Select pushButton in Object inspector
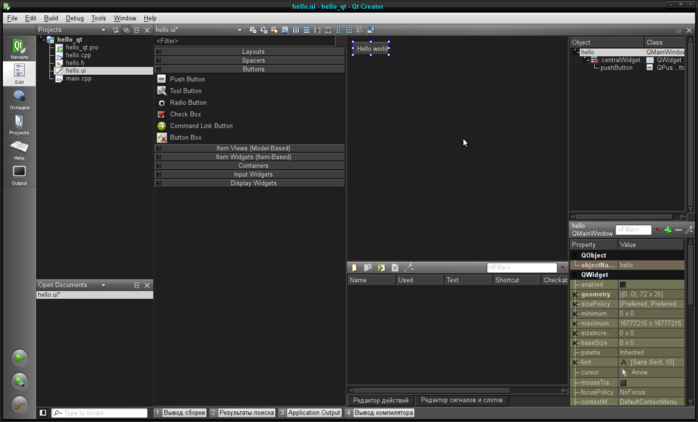This screenshot has height=422, width=698. click(616, 68)
